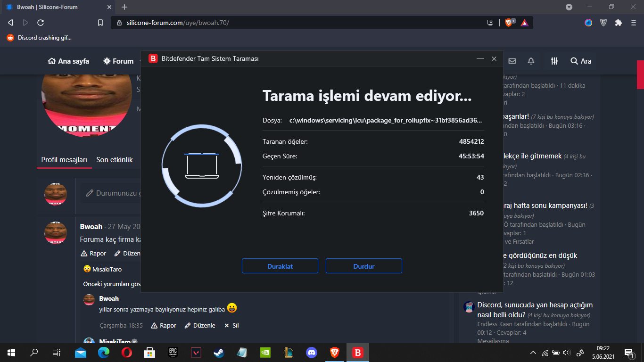Screen dimensions: 644x362
Task: Open the Windows Start menu
Action: click(11, 352)
